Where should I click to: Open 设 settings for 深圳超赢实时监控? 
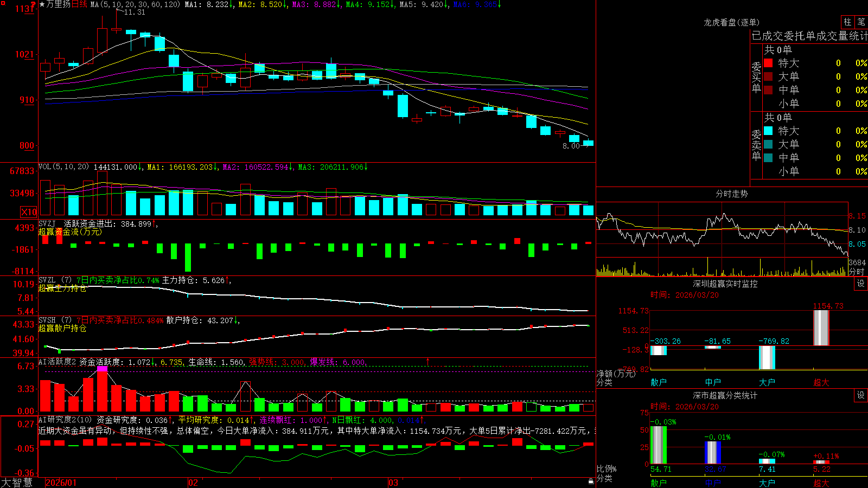[861, 284]
